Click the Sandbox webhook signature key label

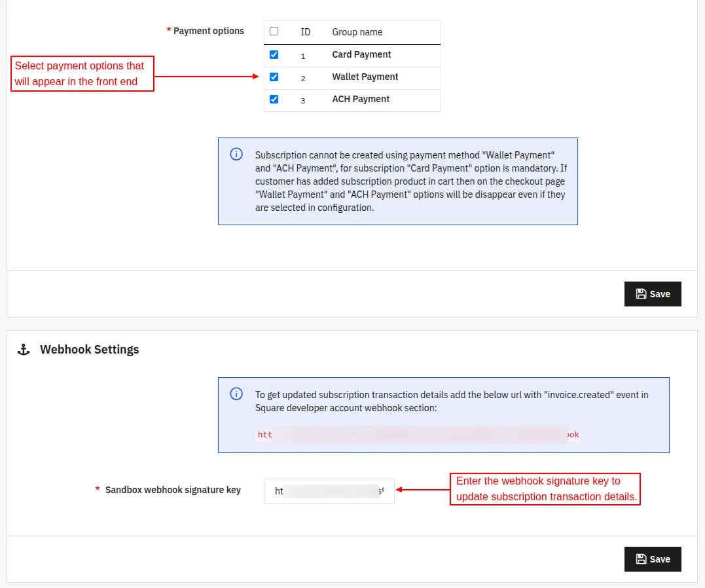[x=173, y=490]
